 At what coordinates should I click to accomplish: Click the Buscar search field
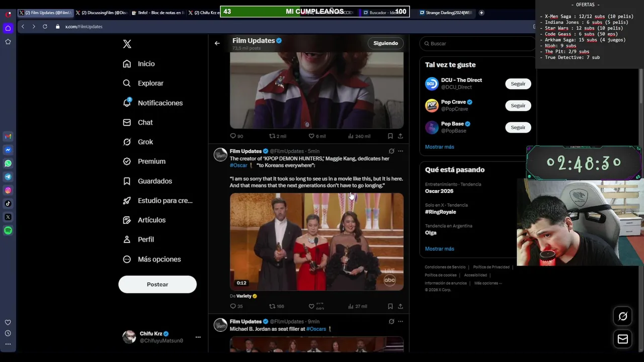(x=478, y=44)
